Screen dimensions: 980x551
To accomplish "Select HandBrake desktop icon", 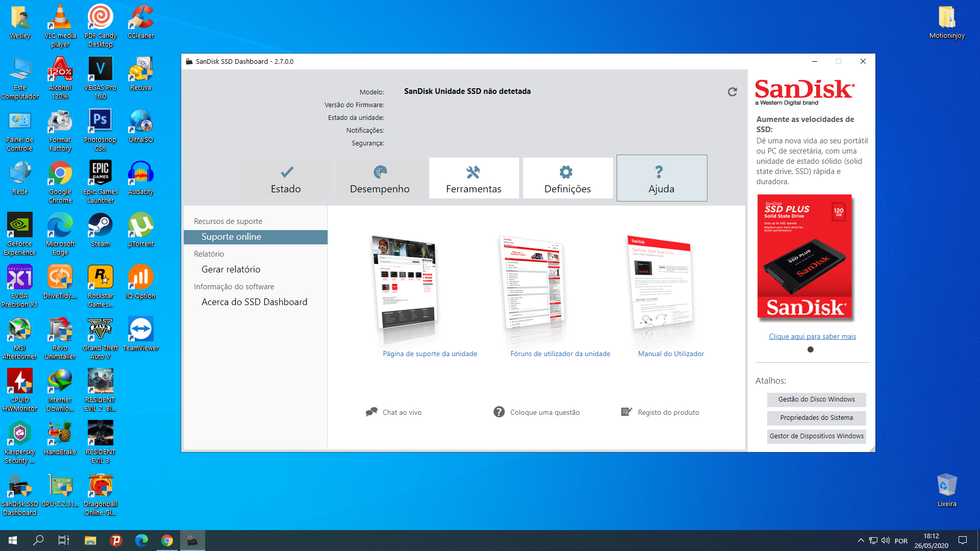I will tap(60, 438).
